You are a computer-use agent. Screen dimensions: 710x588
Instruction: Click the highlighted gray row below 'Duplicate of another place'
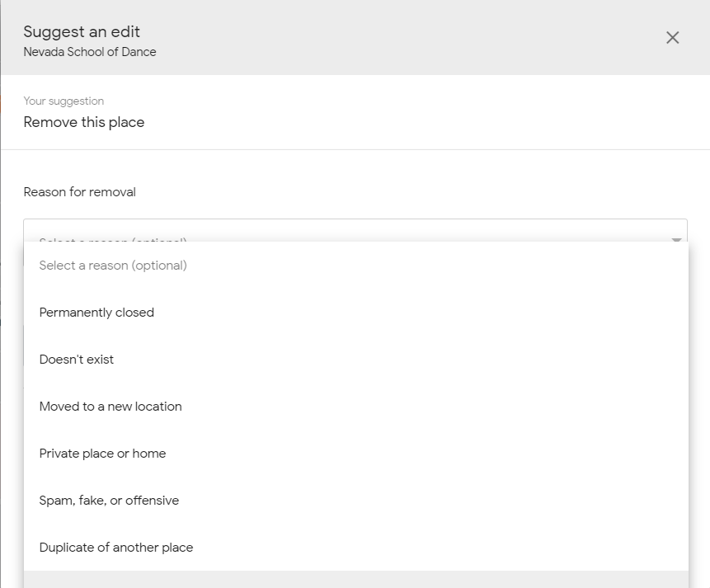(355, 580)
